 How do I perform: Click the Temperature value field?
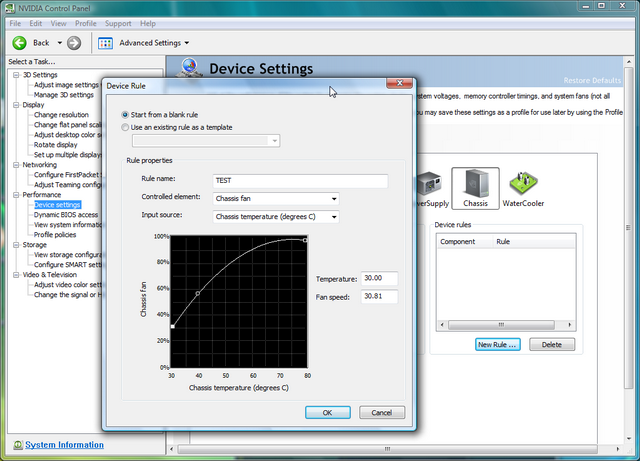[x=380, y=278]
